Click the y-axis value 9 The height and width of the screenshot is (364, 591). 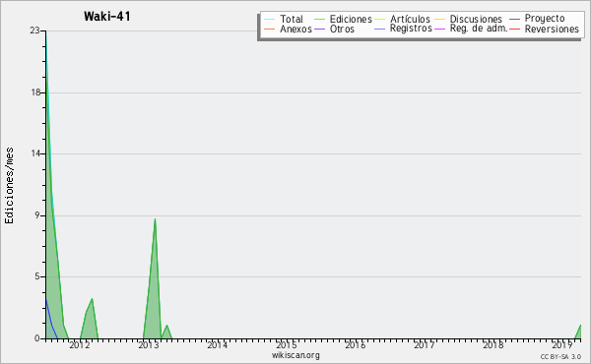[37, 215]
